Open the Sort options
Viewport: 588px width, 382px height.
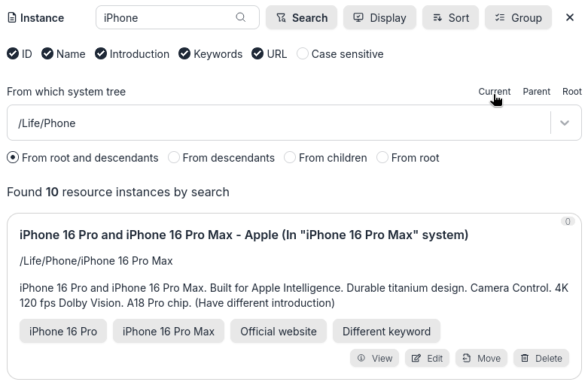pos(450,17)
